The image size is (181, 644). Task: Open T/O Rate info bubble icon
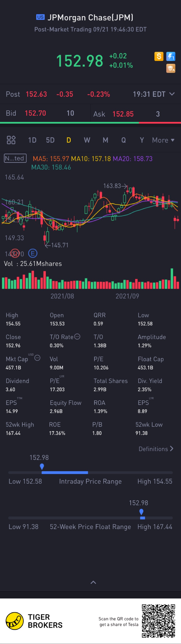pyautogui.click(x=77, y=337)
